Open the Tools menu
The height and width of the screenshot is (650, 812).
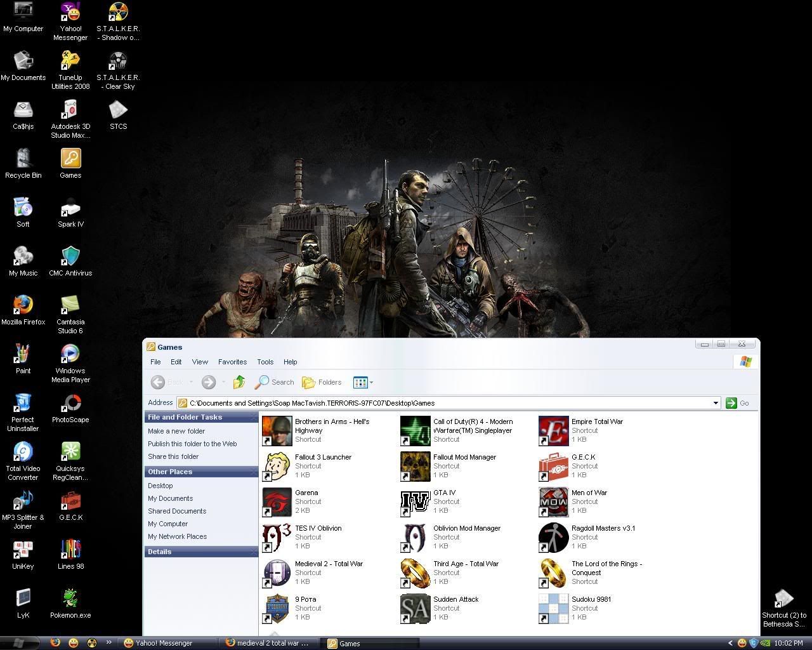coord(265,362)
